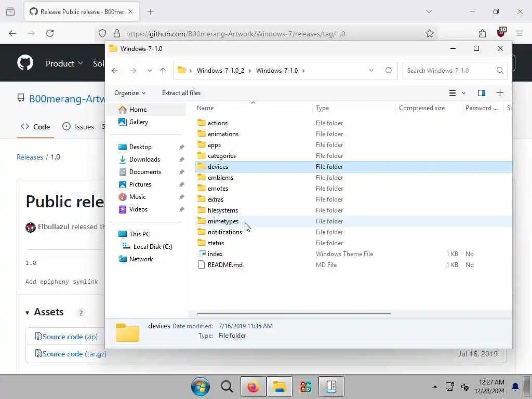The width and height of the screenshot is (532, 399).
Task: Click Firefox back button
Action: [x=12, y=33]
